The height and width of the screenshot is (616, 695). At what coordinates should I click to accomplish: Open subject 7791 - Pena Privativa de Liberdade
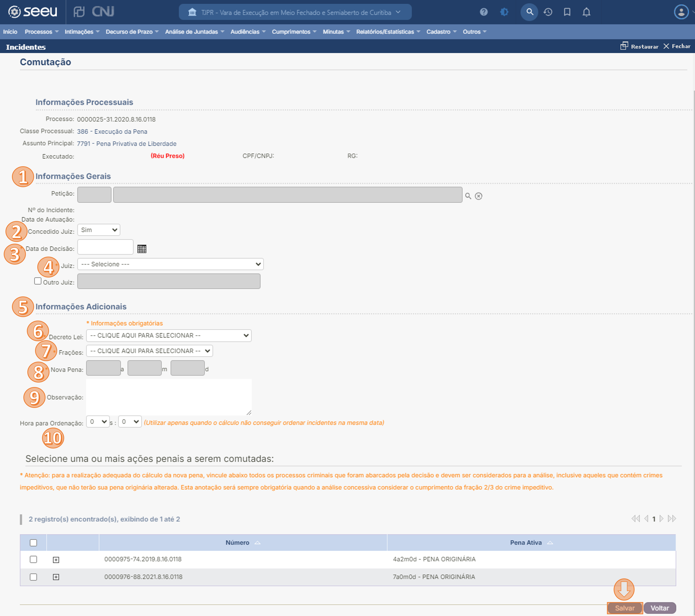[x=126, y=144]
